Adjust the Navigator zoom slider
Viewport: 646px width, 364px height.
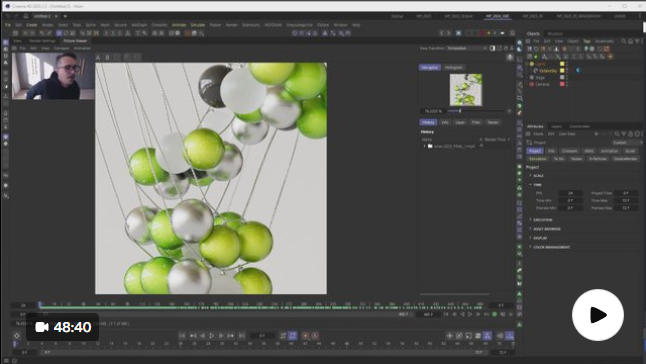click(x=476, y=111)
